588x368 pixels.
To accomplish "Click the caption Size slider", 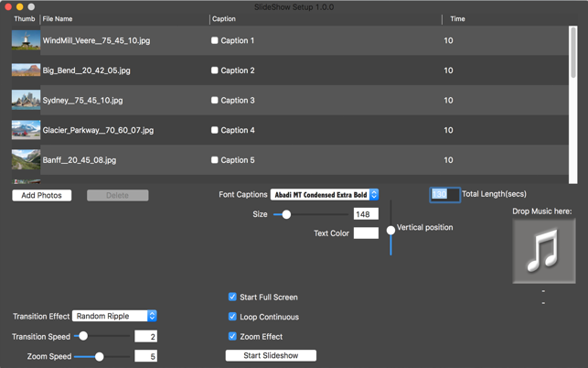I will (x=311, y=214).
